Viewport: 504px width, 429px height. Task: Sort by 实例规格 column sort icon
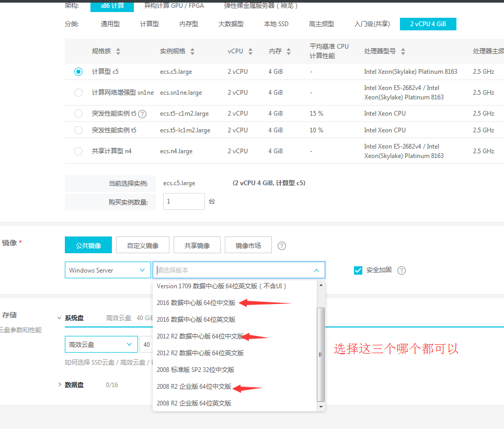[x=192, y=51]
